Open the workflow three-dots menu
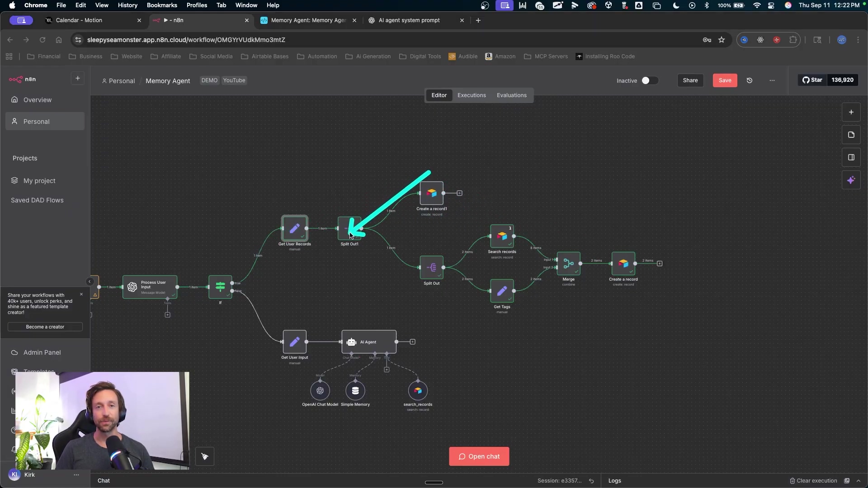 click(x=772, y=80)
